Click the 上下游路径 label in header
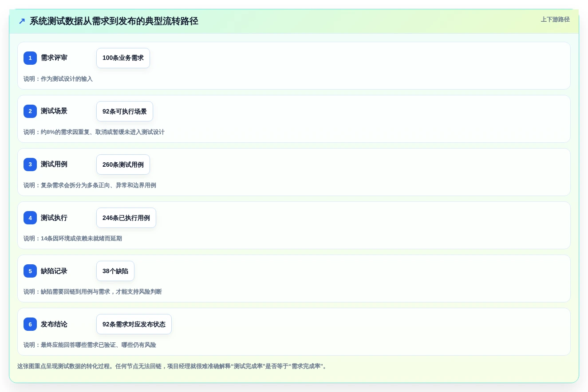The image size is (588, 392). (x=555, y=20)
